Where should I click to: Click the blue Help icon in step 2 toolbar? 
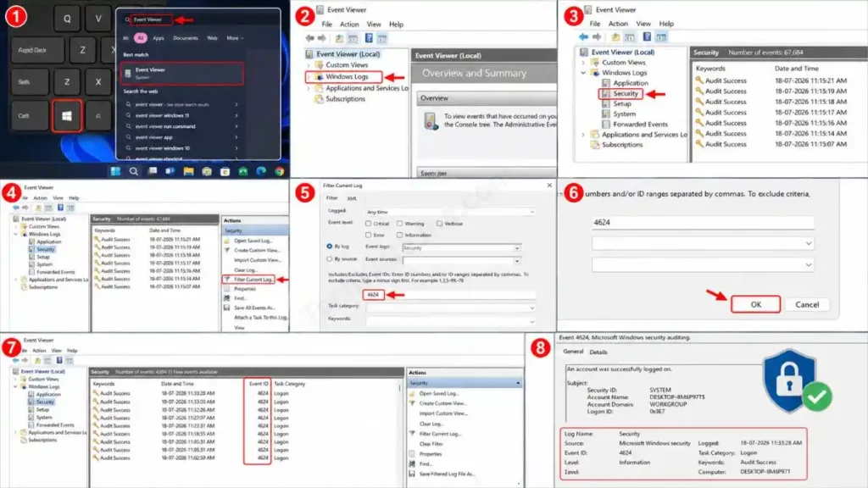click(x=369, y=38)
